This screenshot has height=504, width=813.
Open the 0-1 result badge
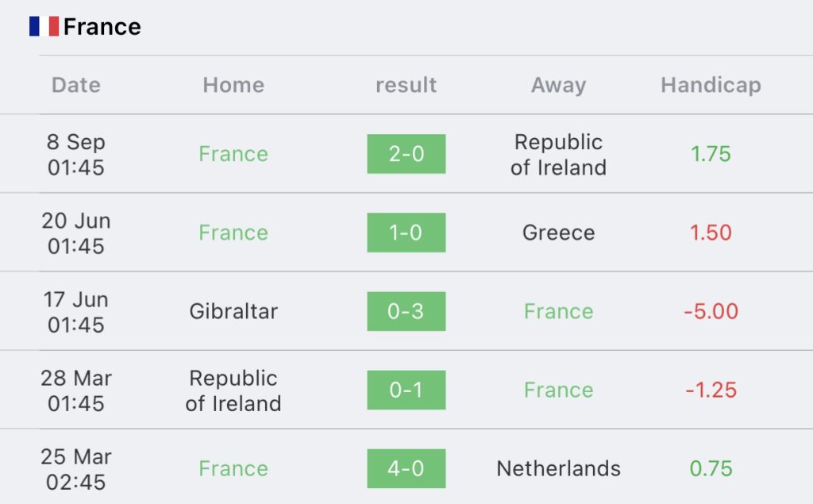pos(406,390)
